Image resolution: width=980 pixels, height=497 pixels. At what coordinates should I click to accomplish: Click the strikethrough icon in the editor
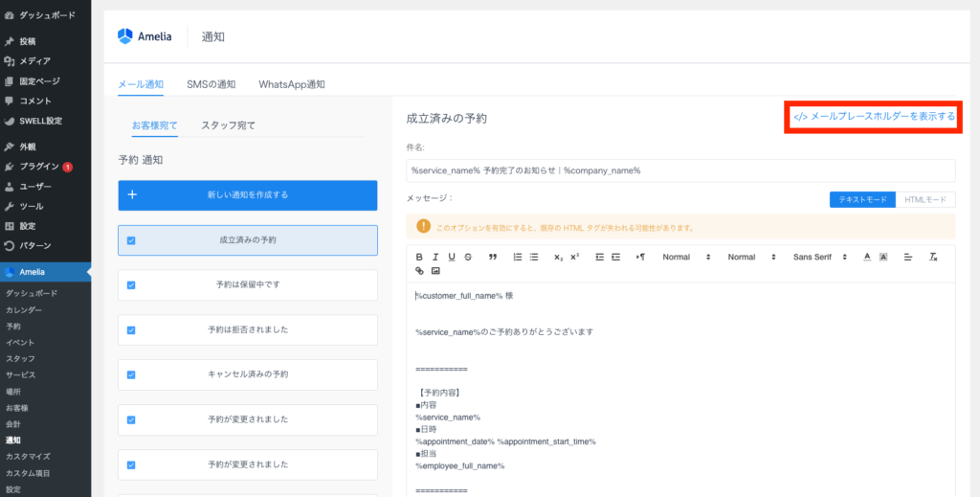tap(468, 257)
